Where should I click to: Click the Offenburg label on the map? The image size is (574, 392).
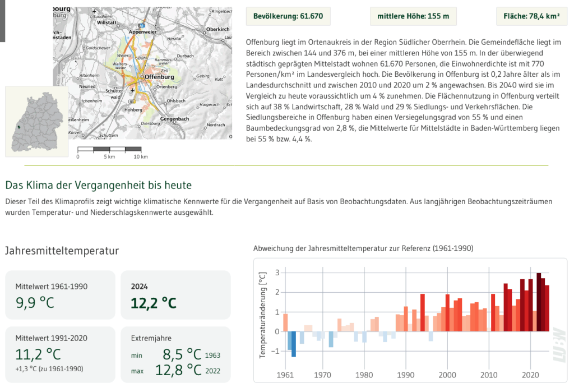pos(159,77)
